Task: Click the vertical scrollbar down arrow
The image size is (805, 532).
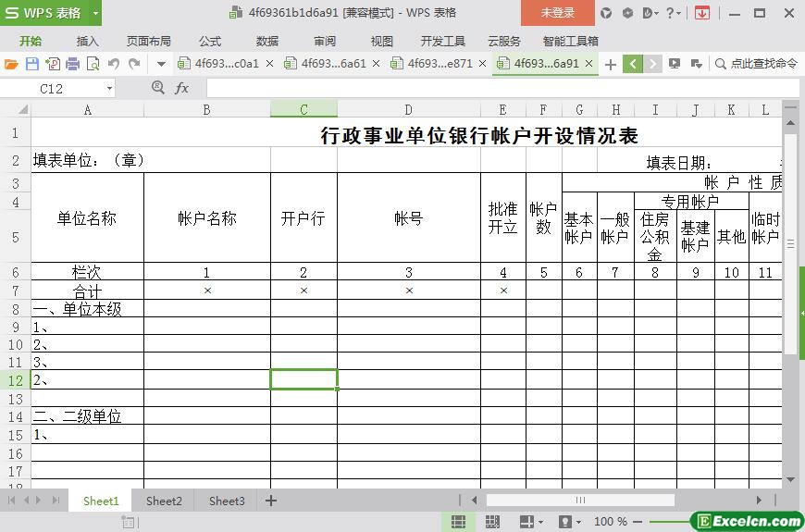Action: (790, 480)
